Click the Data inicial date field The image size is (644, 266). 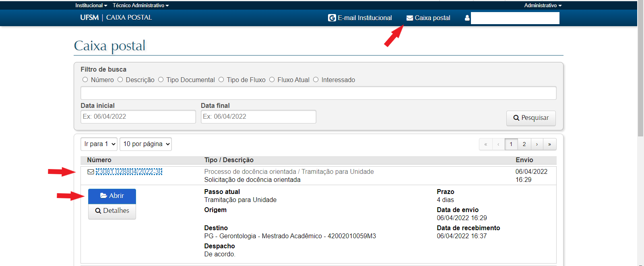138,117
